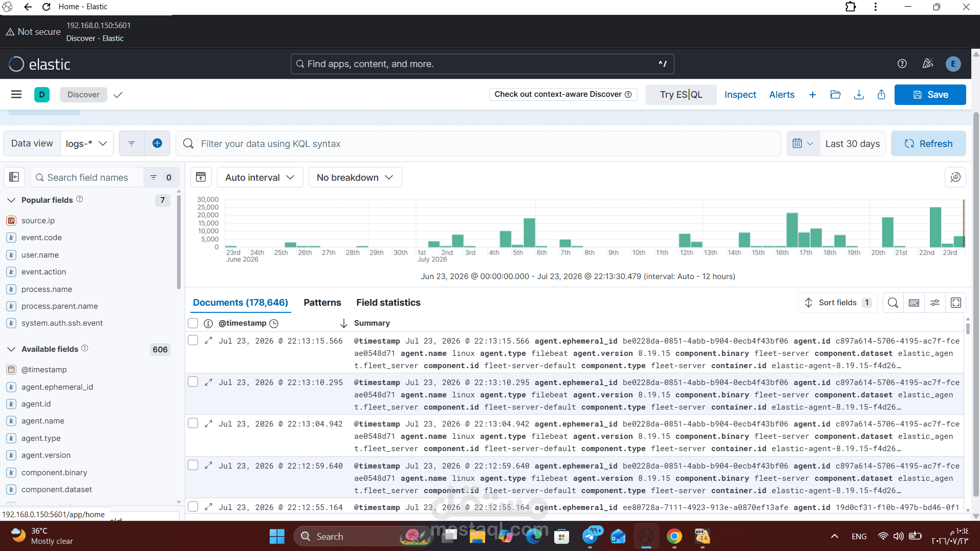Switch to the Patterns tab
The width and height of the screenshot is (980, 551).
click(322, 303)
